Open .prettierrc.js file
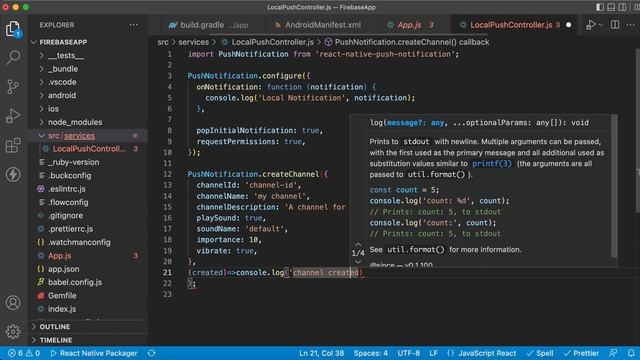This screenshot has width=640, height=360. [70, 229]
